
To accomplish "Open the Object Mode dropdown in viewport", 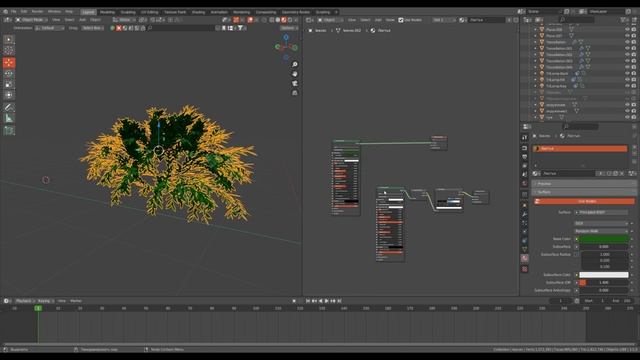I will [x=32, y=20].
